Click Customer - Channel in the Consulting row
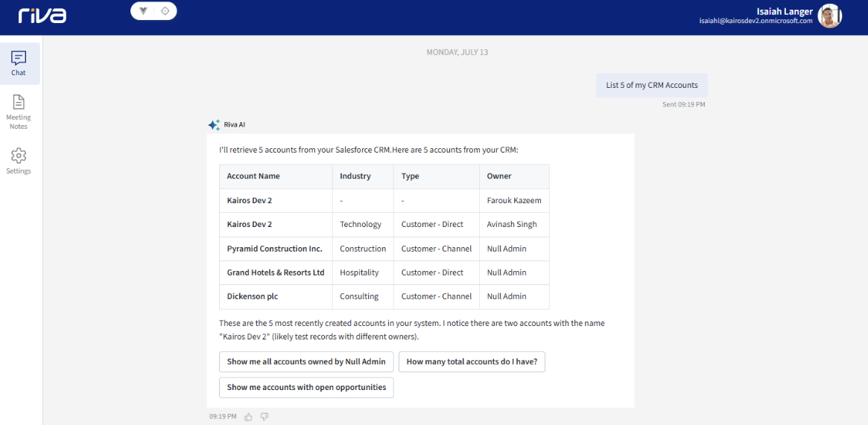The image size is (868, 425). click(436, 296)
